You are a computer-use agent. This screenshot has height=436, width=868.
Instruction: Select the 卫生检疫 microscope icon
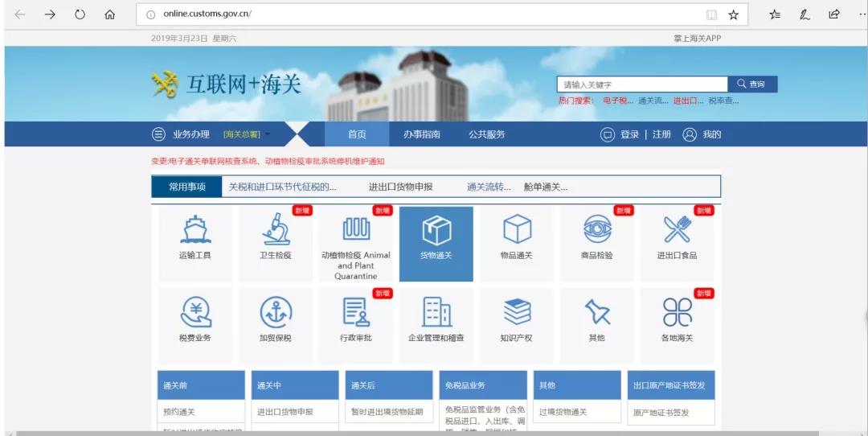pyautogui.click(x=275, y=231)
